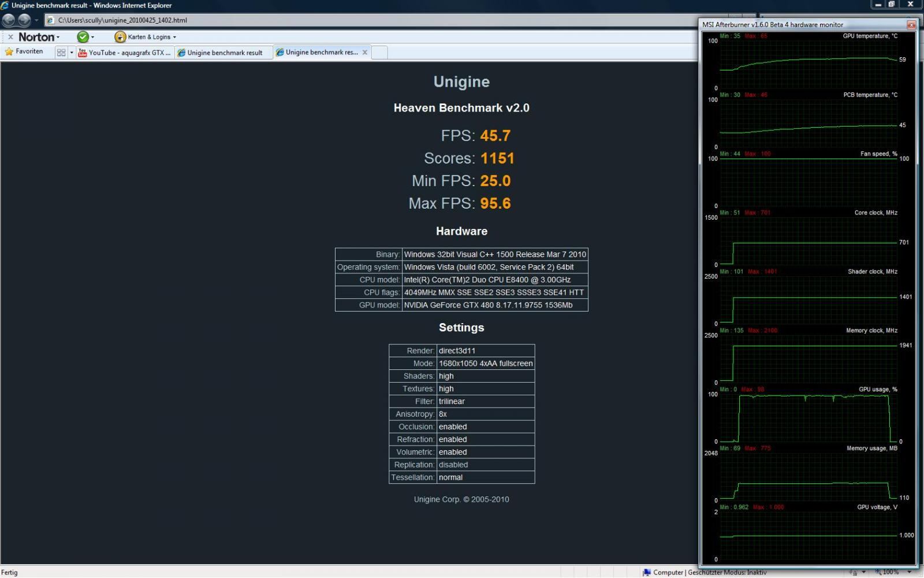Screen dimensions: 924x578
Task: Close the active Unigine benchmark tab
Action: 364,52
